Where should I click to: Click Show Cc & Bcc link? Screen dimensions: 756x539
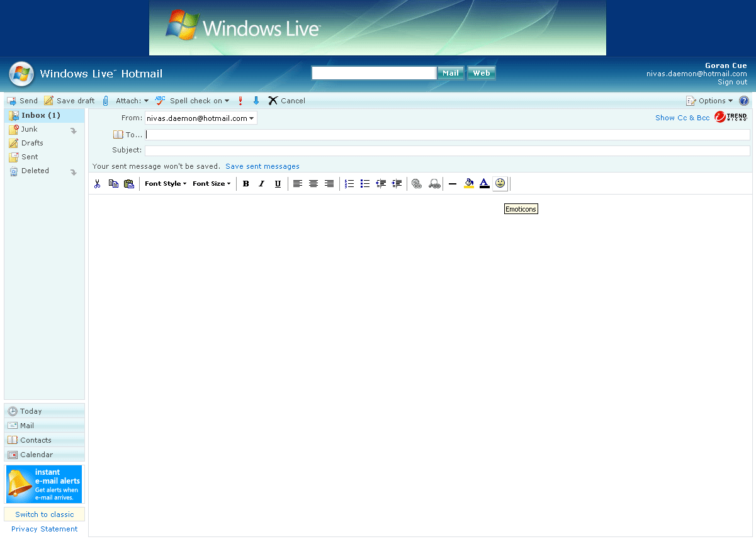tap(682, 118)
